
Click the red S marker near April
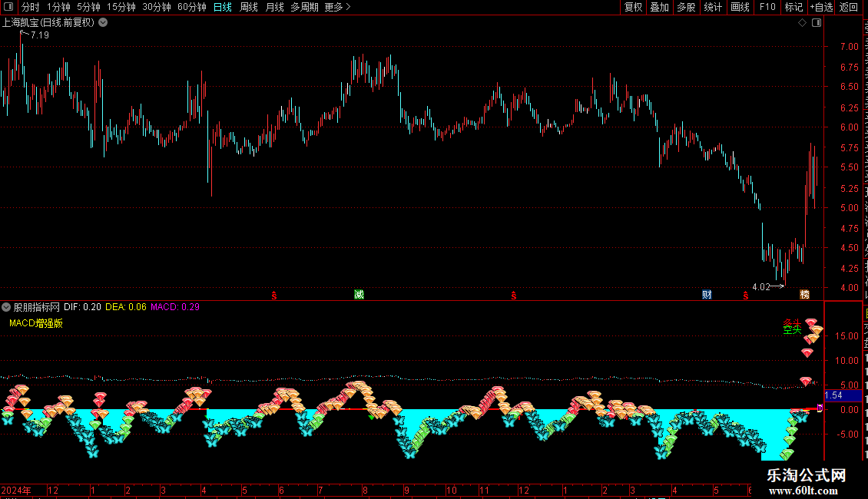pos(274,296)
